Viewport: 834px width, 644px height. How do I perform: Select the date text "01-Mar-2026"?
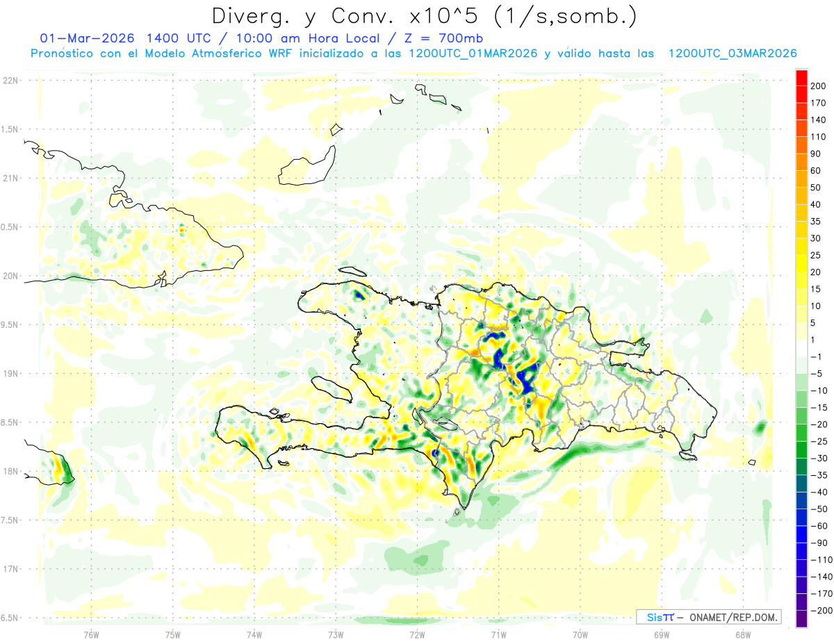pos(88,38)
